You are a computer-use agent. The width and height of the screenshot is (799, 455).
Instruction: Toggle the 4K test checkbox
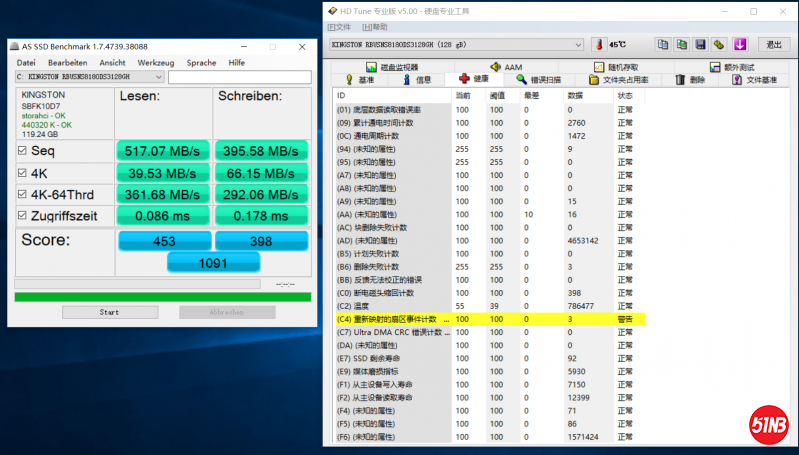[x=22, y=173]
